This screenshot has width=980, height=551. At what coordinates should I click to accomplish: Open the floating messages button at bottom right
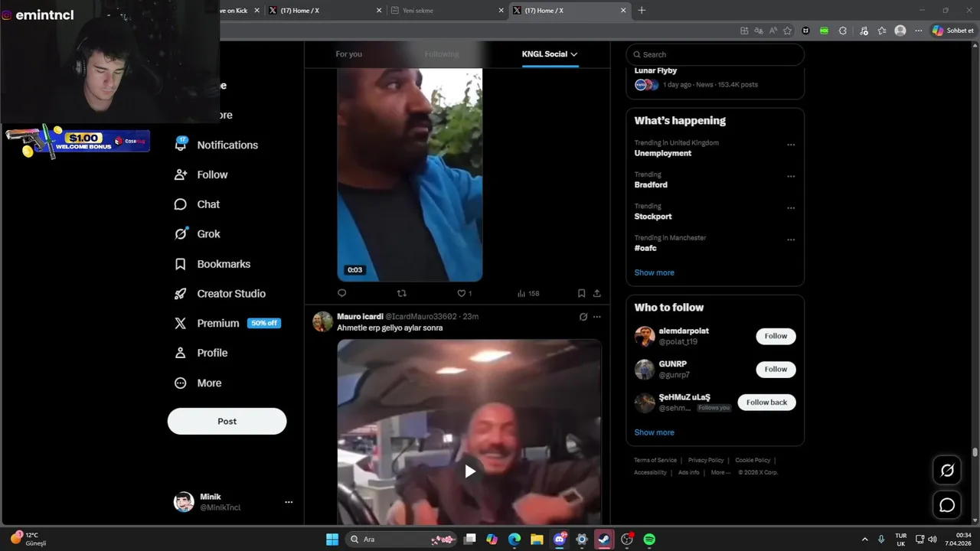point(947,505)
